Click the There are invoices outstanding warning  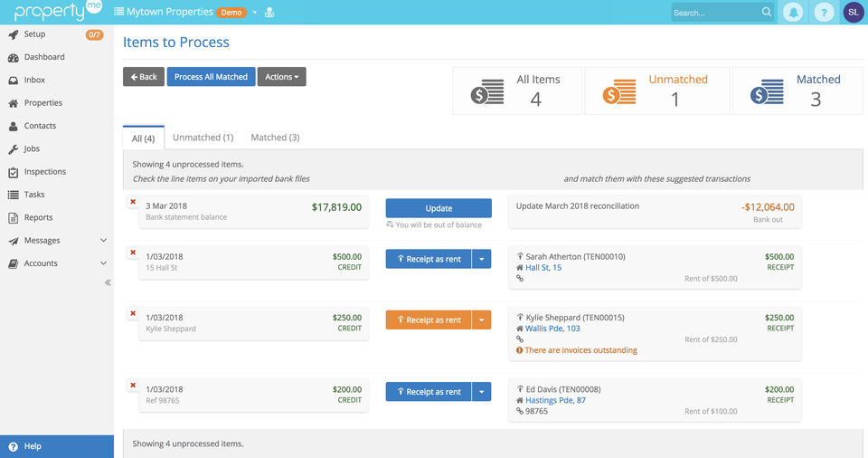click(576, 350)
